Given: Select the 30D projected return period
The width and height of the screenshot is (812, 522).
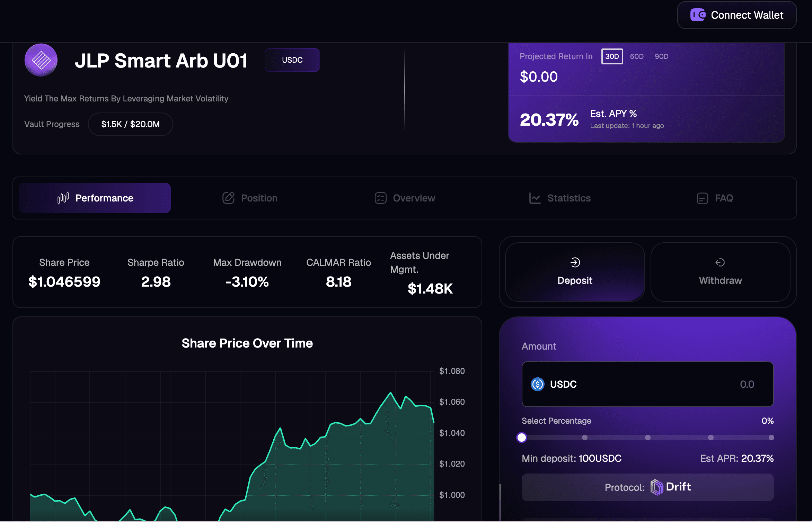Looking at the screenshot, I should pyautogui.click(x=612, y=56).
